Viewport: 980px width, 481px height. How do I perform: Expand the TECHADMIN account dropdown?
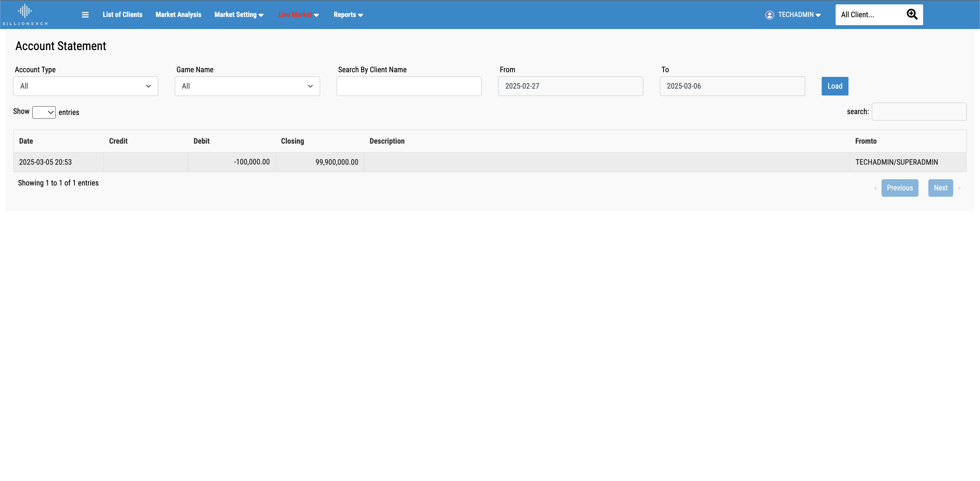(799, 15)
